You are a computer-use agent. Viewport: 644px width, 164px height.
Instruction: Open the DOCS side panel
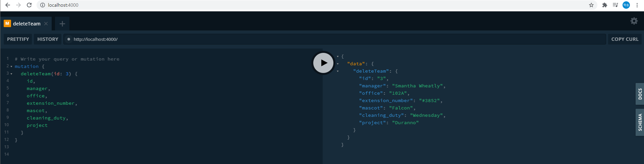[640, 94]
